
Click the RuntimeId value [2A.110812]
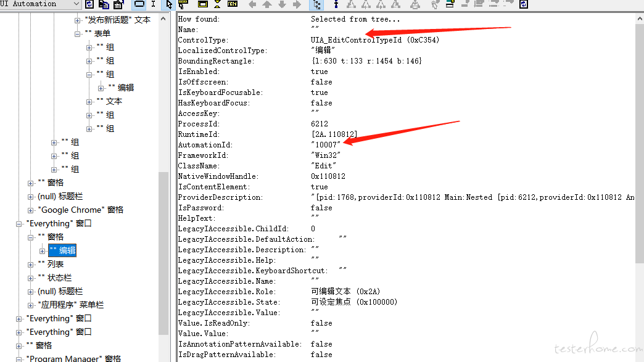pos(334,134)
